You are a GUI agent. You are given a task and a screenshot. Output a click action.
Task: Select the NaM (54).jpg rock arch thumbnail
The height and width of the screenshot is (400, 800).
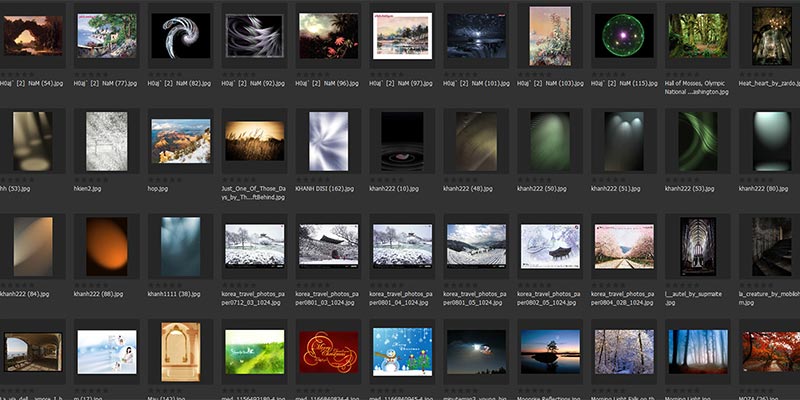coord(33,36)
